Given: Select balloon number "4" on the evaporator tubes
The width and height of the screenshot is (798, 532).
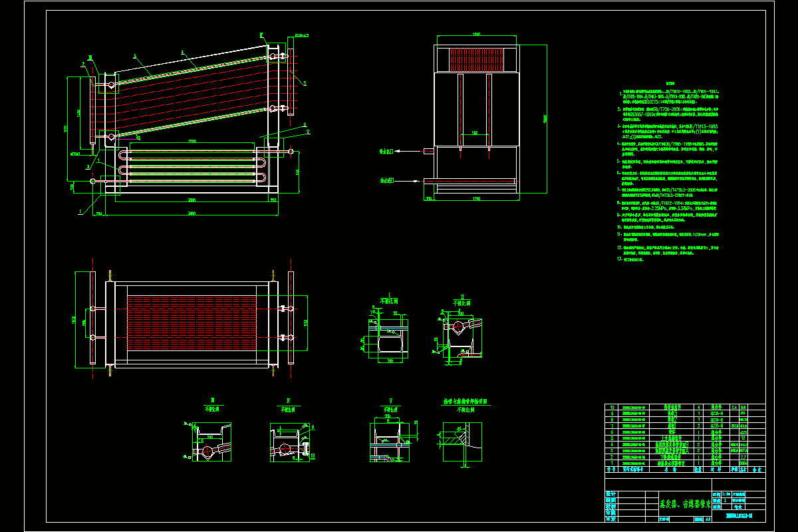Looking at the screenshot, I should [182, 51].
